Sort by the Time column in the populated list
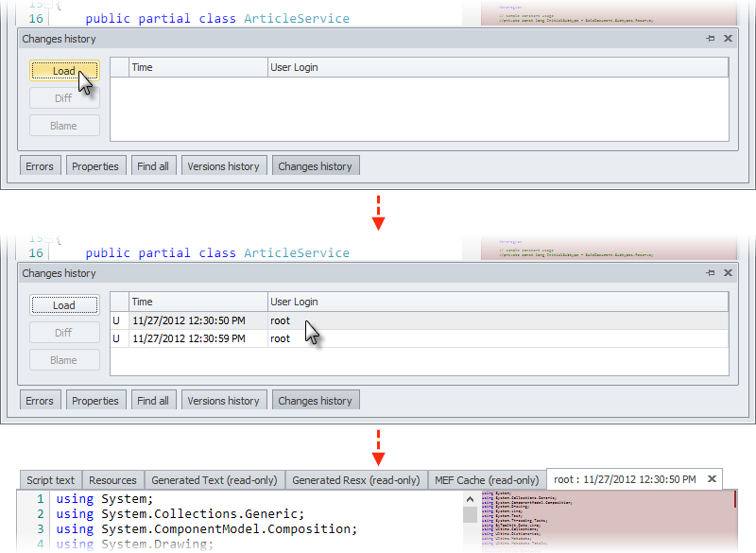The image size is (756, 553). point(197,302)
